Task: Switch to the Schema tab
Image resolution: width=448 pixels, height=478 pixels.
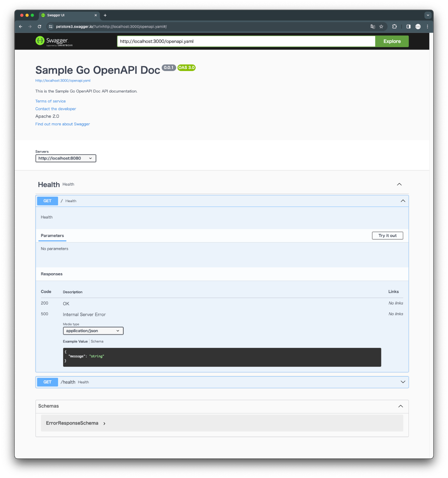Action: 97,341
